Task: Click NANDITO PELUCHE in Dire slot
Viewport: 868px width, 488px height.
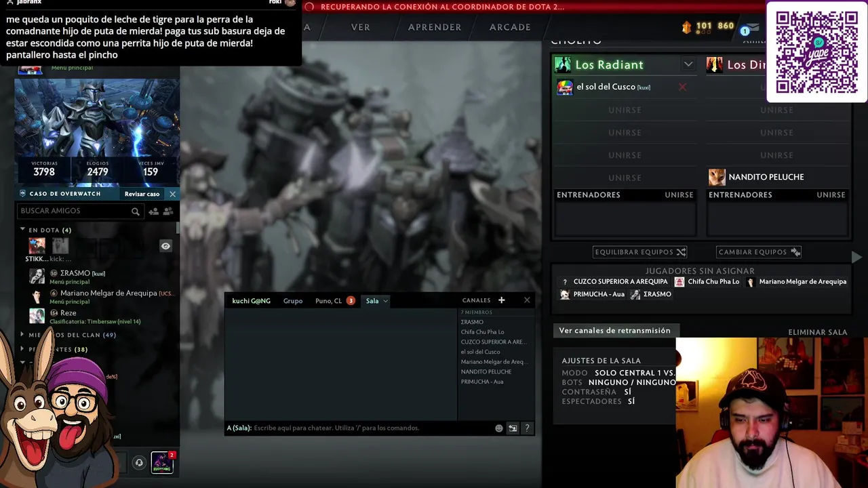Action: click(766, 177)
